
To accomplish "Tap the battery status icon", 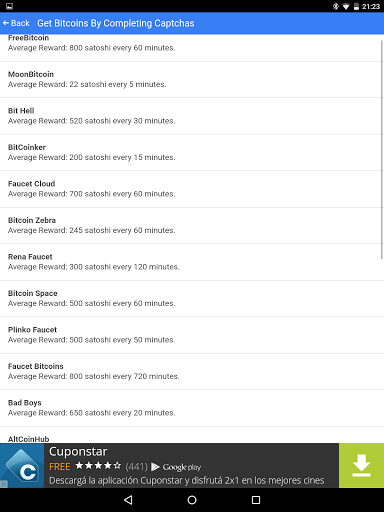I will tap(356, 6).
